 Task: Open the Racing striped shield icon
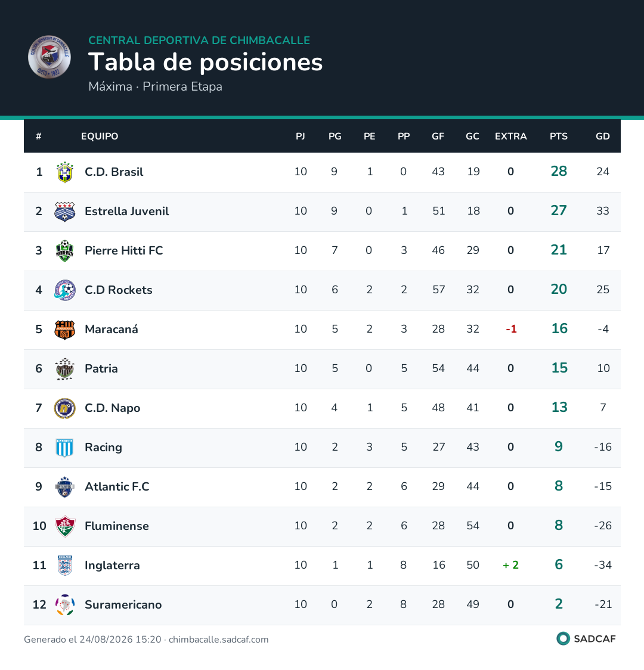[x=65, y=447]
